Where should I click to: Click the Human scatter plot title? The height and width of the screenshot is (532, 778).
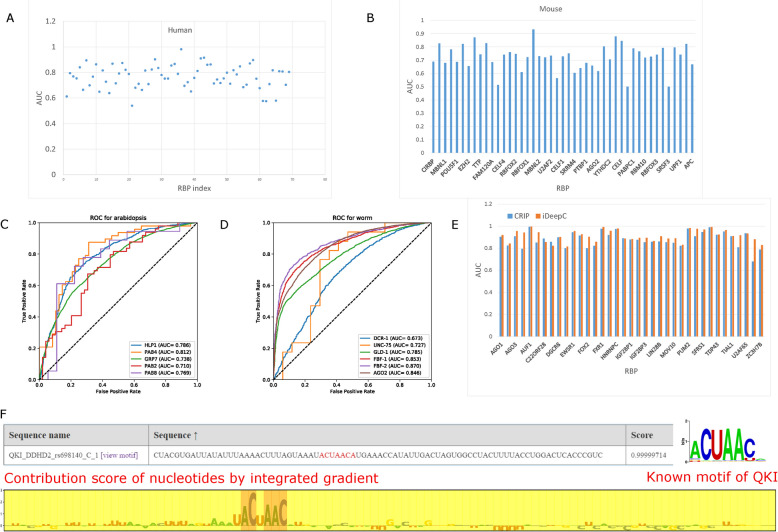[x=180, y=30]
